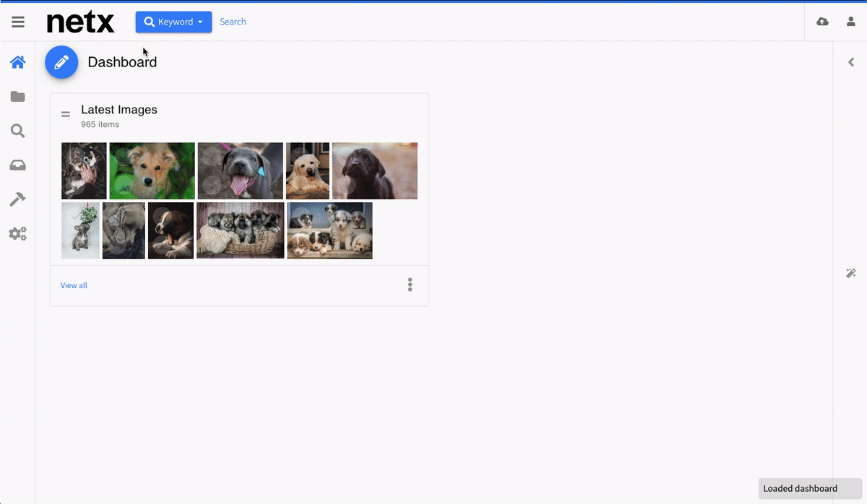The width and height of the screenshot is (867, 504).
Task: Click the View all link
Action: [x=74, y=285]
